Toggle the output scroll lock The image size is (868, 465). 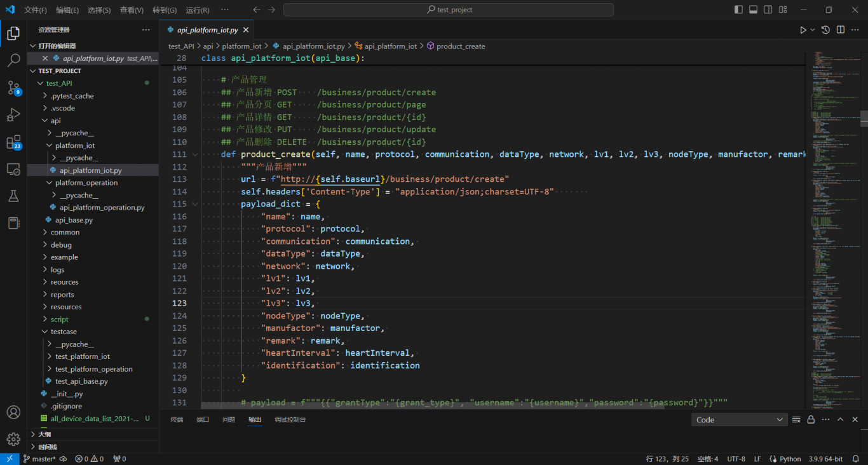(x=811, y=419)
